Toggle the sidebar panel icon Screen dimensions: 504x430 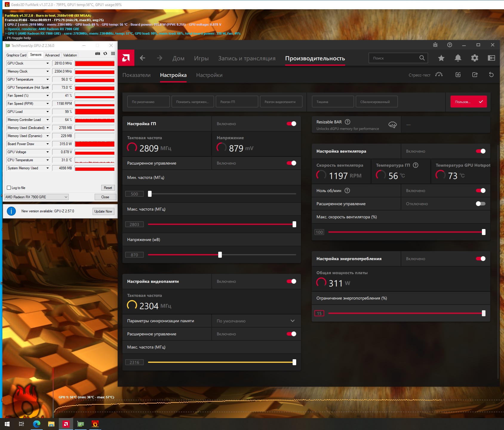click(491, 58)
